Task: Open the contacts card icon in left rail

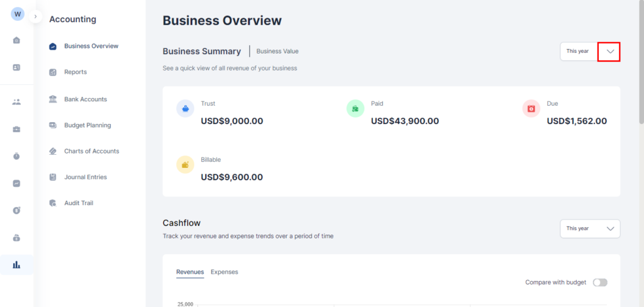Action: tap(16, 67)
